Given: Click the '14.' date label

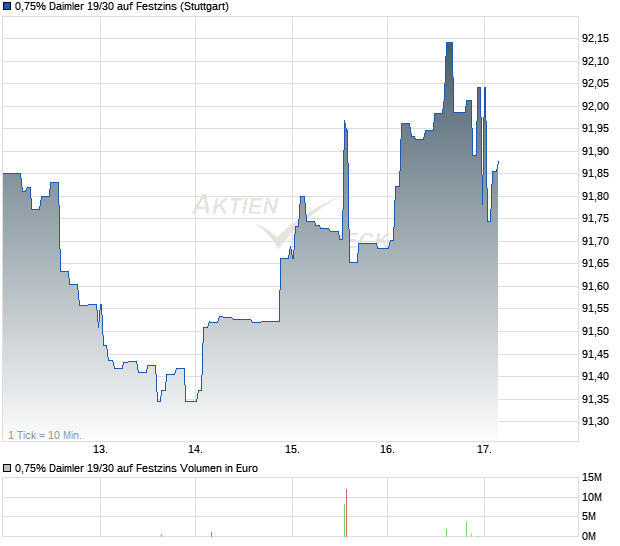Looking at the screenshot, I should (x=195, y=450).
